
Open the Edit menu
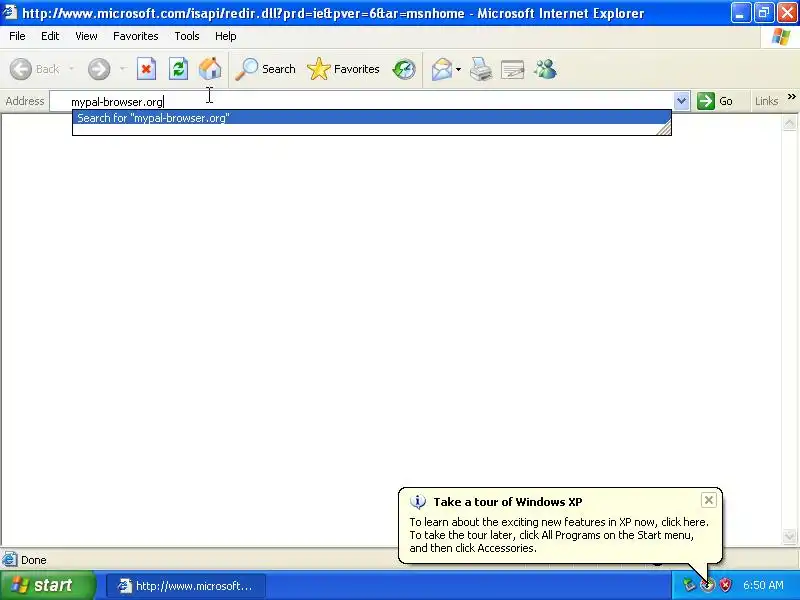pyautogui.click(x=50, y=36)
